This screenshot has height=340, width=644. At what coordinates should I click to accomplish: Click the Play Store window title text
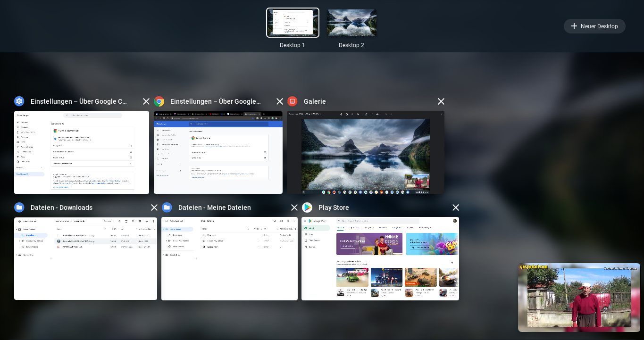[334, 207]
